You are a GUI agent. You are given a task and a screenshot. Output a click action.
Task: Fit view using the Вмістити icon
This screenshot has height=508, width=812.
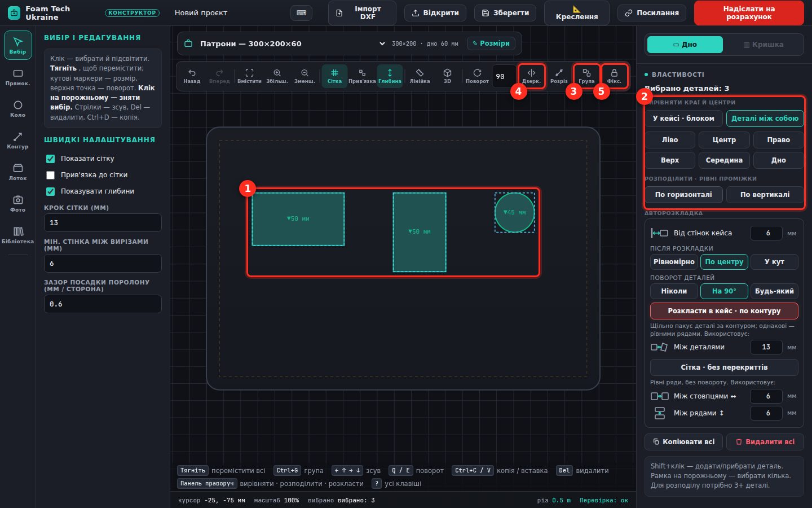coord(249,76)
